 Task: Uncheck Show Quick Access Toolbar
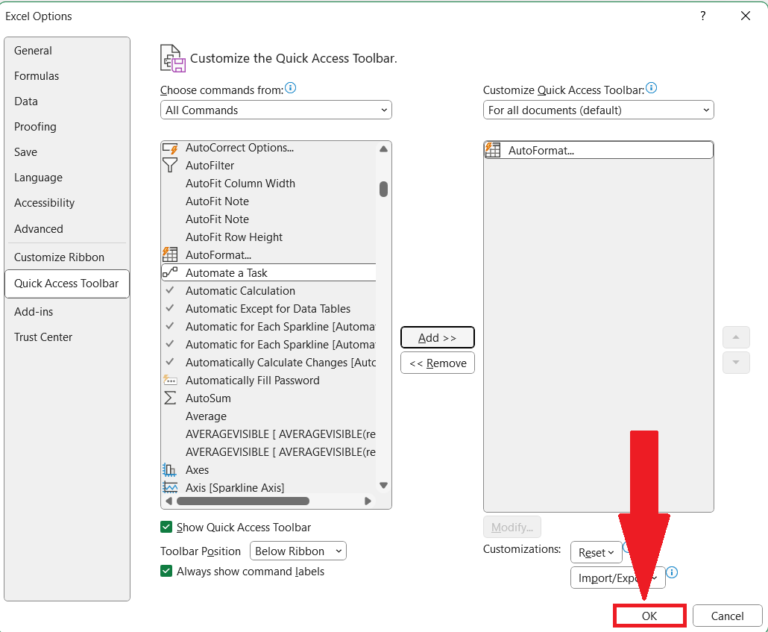167,527
